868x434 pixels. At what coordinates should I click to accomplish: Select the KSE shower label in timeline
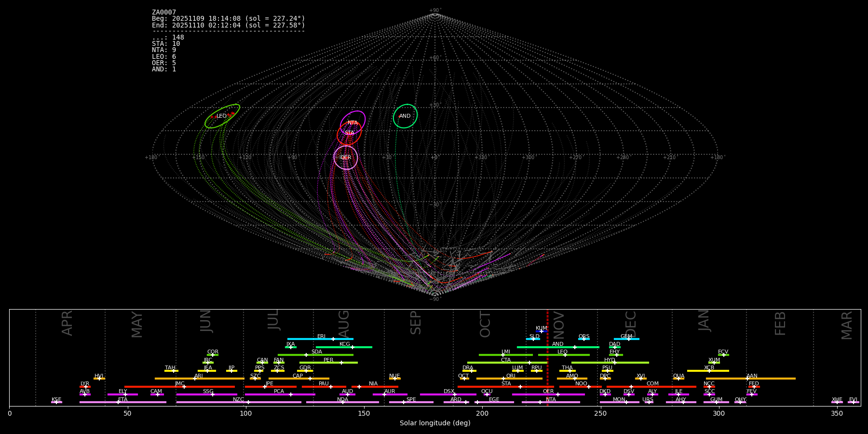[x=56, y=400]
